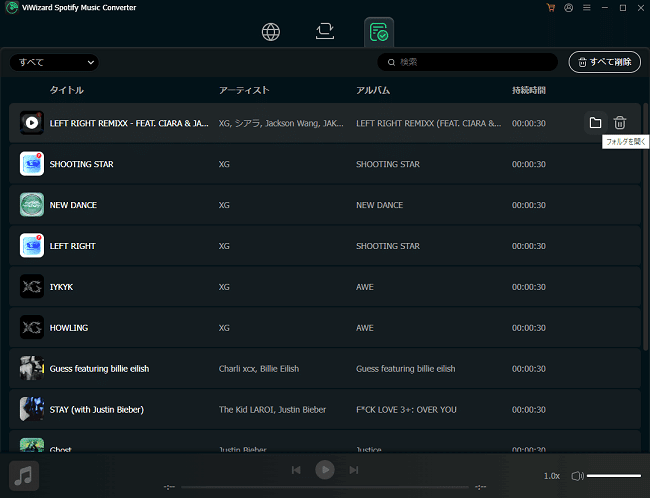Select the IYKYK track title
Image resolution: width=650 pixels, height=498 pixels.
[61, 287]
